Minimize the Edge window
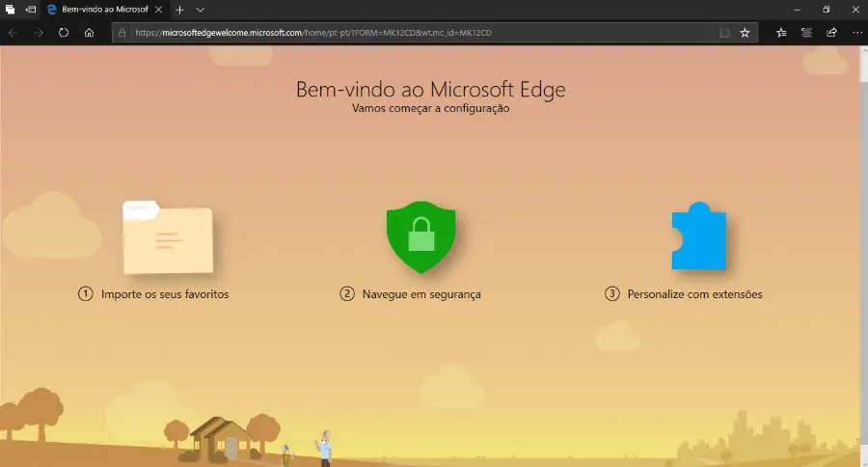868x467 pixels. [798, 10]
